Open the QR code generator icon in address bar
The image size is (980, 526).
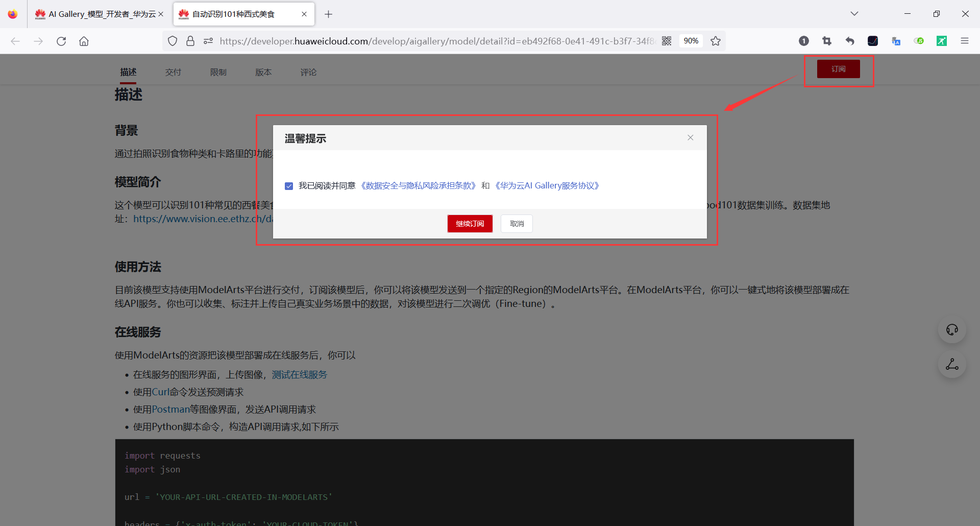pos(667,41)
